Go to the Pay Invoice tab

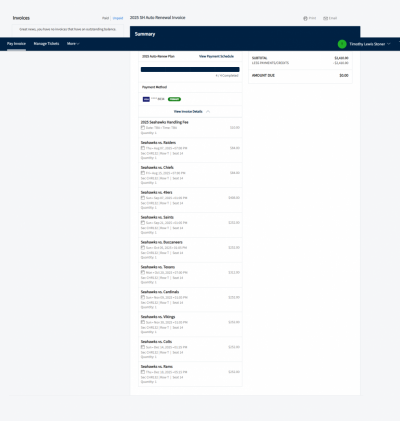click(x=16, y=44)
